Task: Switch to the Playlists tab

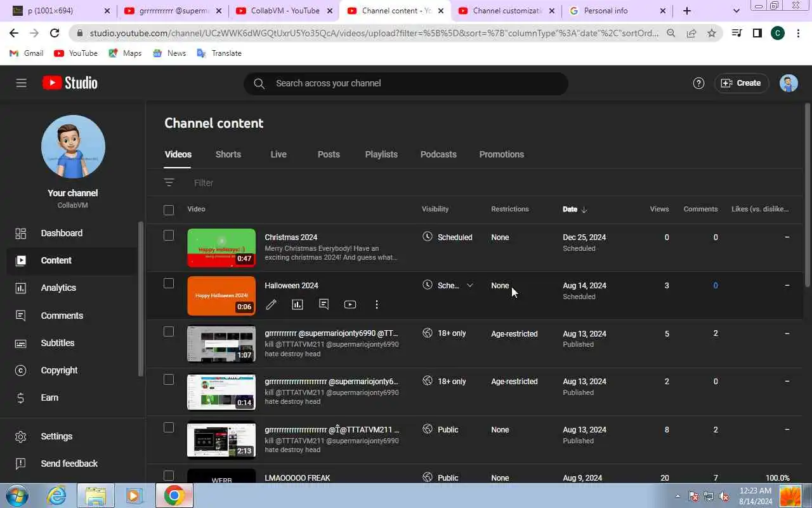Action: (x=381, y=154)
